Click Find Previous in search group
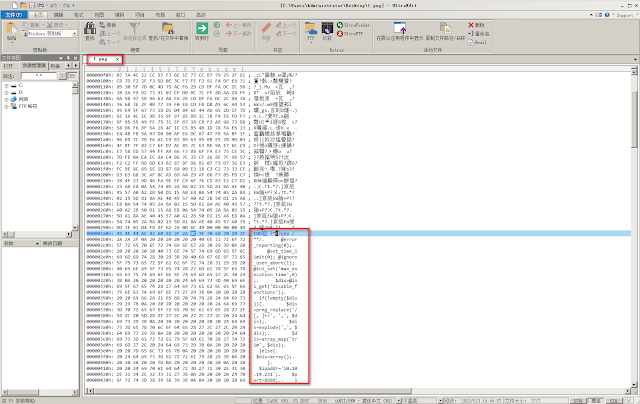640x404 pixels. [110, 33]
